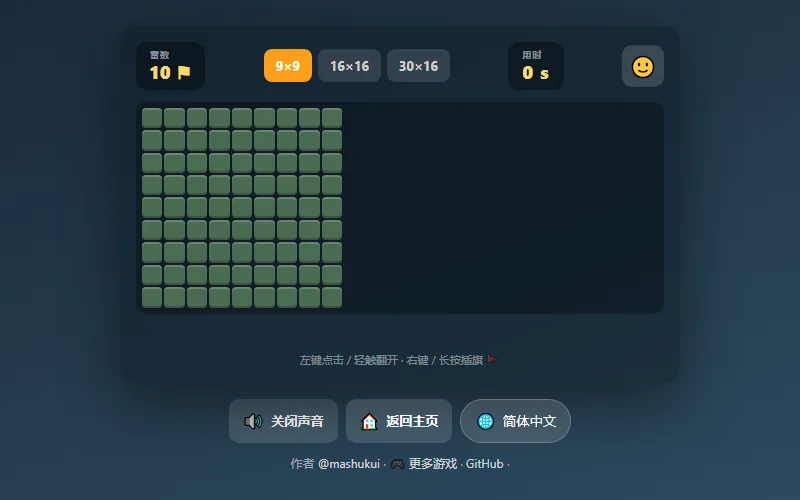Viewport: 800px width, 500px height.
Task: Click the globe icon in the language button
Action: tap(485, 421)
